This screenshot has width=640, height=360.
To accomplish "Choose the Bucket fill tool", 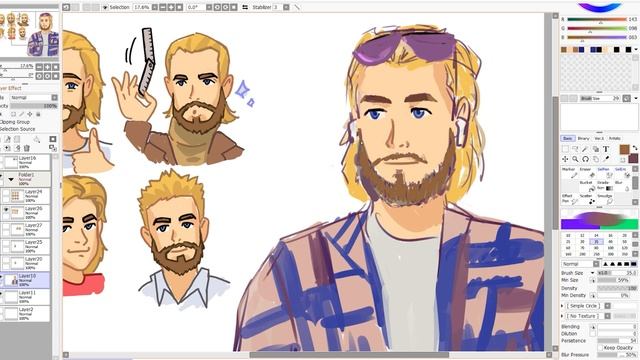I will [x=588, y=186].
